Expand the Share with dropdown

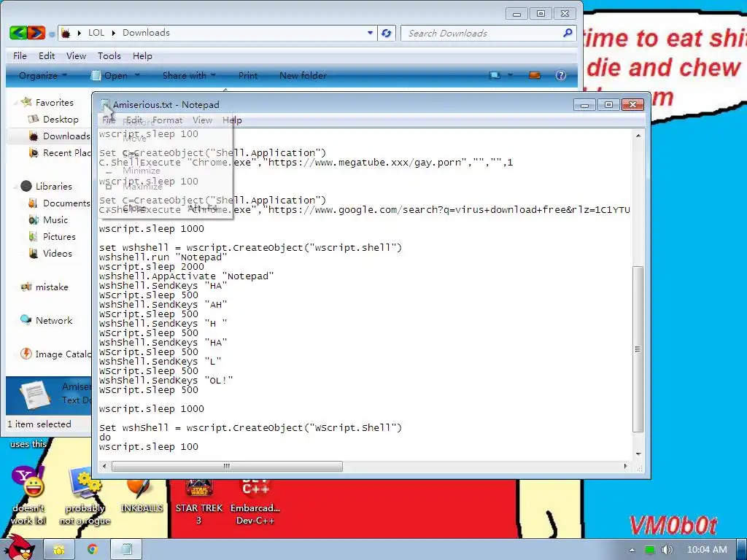[189, 75]
